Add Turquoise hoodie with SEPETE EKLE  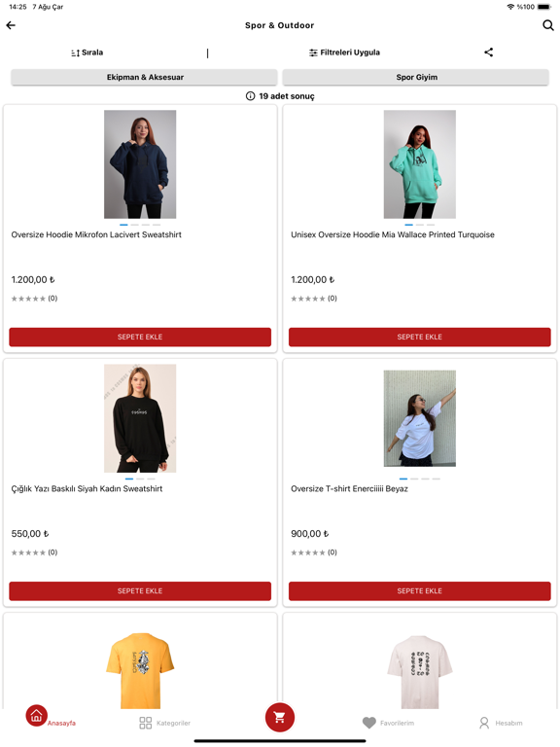click(420, 337)
